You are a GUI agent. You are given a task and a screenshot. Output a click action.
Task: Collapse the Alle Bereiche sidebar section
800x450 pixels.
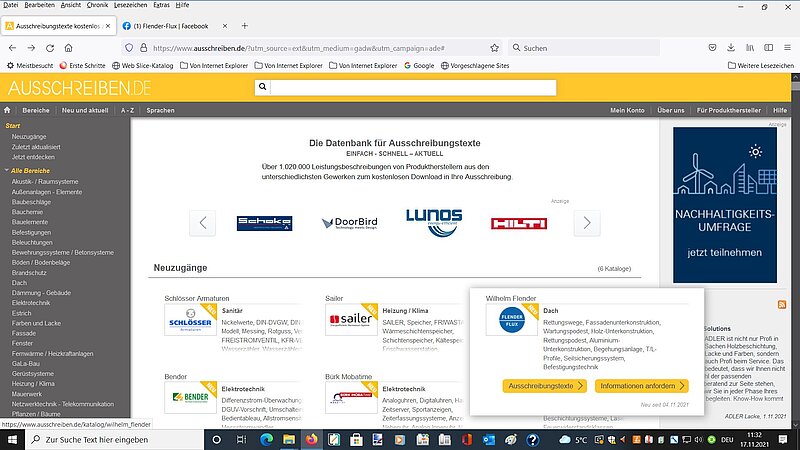coord(6,170)
